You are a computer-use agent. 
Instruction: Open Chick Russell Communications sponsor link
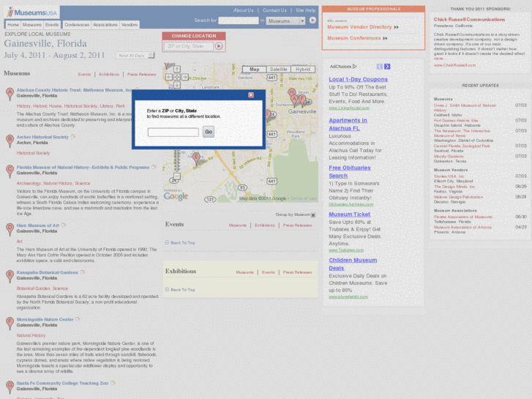point(469,19)
